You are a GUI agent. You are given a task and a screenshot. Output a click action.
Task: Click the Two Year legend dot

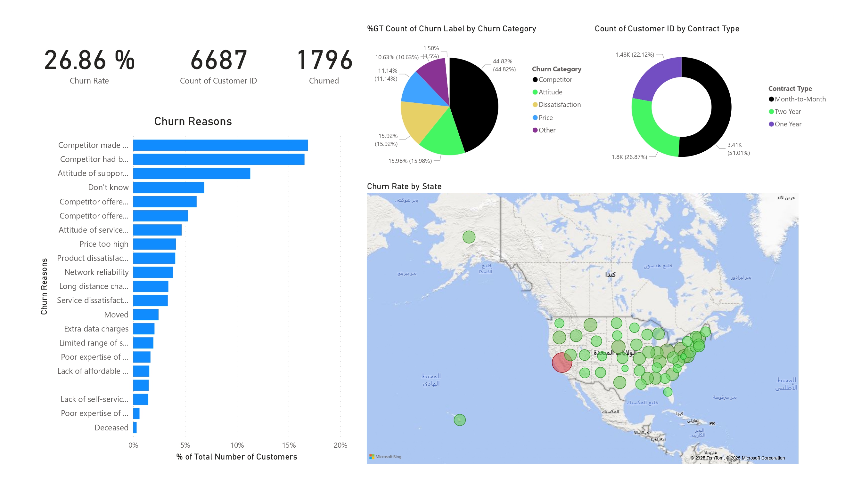(772, 112)
